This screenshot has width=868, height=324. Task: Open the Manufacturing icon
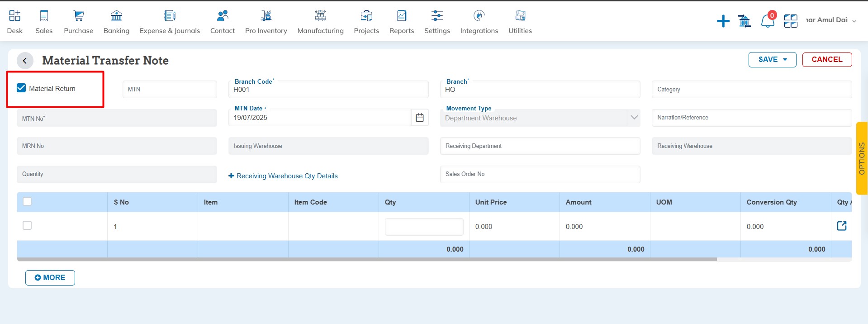click(320, 16)
